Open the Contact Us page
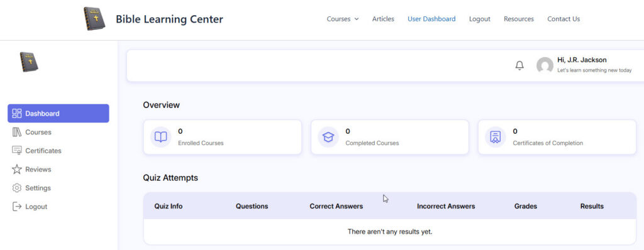This screenshot has height=250, width=644. 563,19
